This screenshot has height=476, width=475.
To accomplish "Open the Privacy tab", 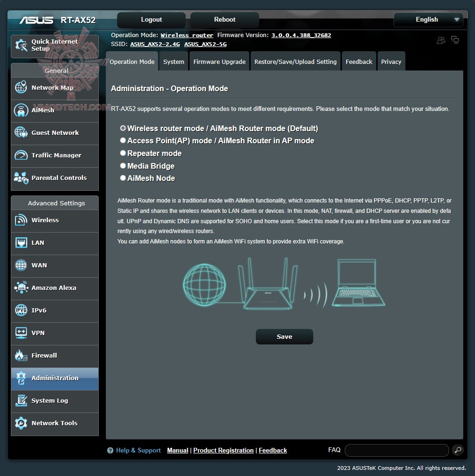I will click(391, 62).
